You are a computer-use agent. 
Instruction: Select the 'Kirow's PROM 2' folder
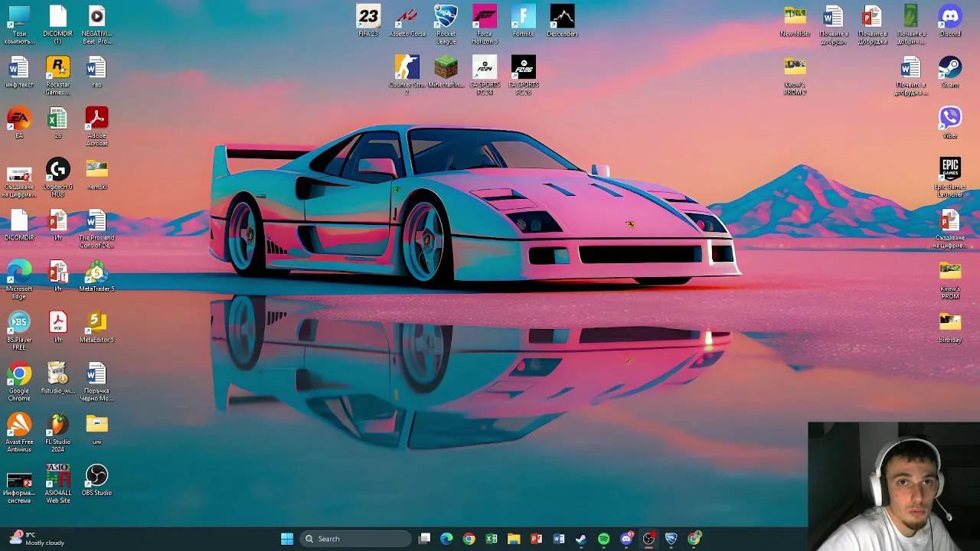pyautogui.click(x=795, y=75)
